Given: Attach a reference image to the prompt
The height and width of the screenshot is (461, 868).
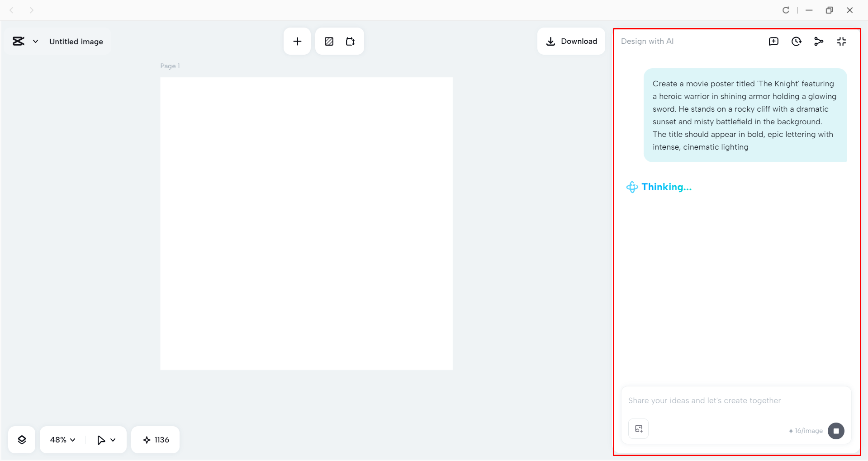Looking at the screenshot, I should (x=638, y=429).
